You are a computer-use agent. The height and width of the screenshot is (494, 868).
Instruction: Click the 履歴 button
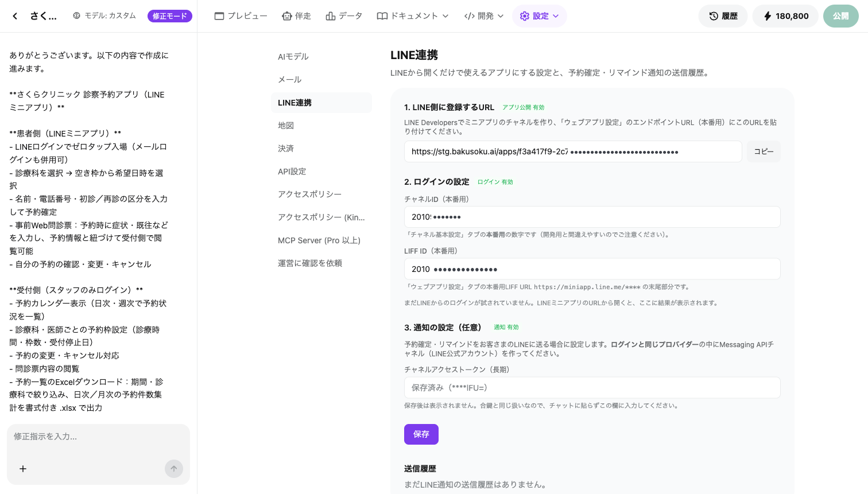[723, 16]
